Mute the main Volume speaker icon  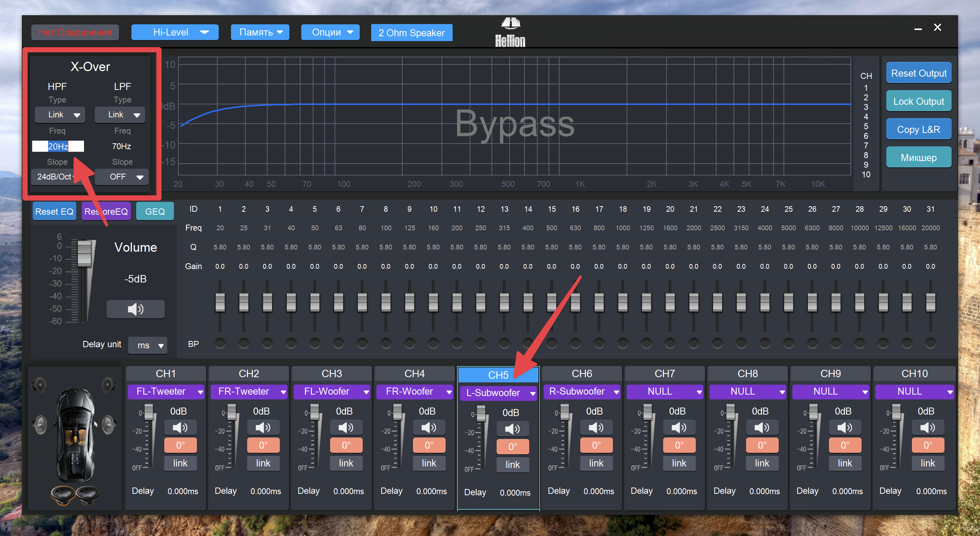click(135, 309)
